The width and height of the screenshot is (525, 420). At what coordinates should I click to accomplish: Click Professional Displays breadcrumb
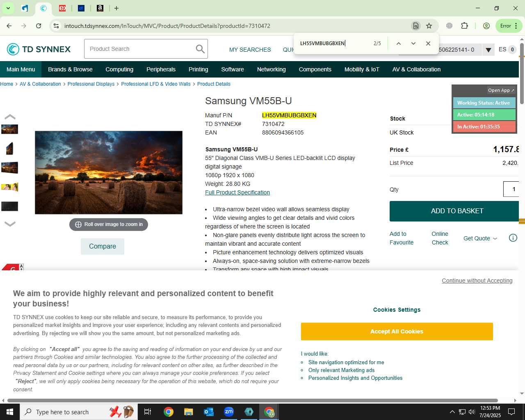(x=91, y=84)
